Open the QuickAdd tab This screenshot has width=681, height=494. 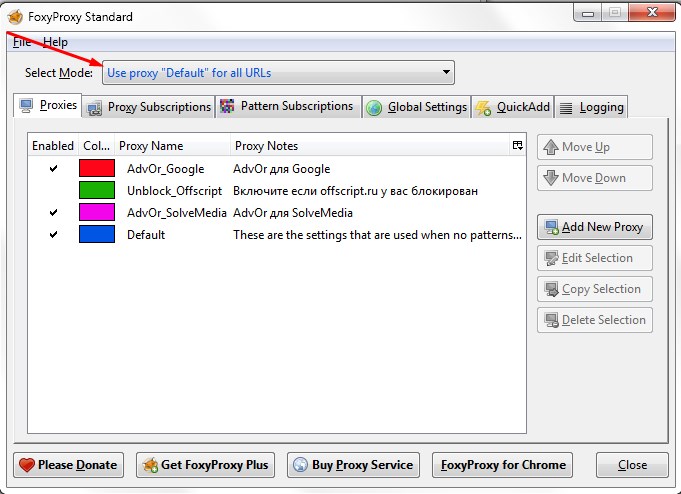(513, 107)
